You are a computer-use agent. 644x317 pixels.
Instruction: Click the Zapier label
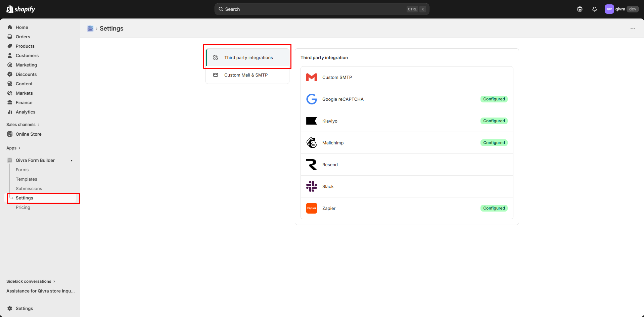[329, 208]
